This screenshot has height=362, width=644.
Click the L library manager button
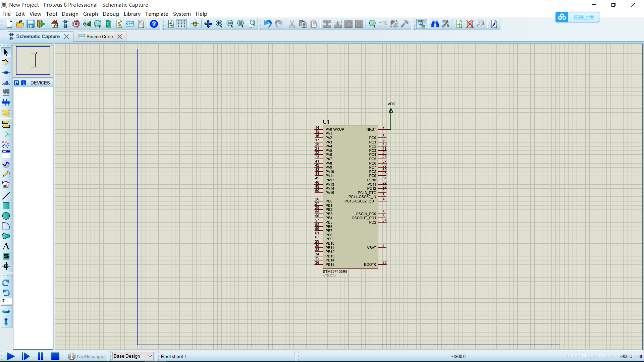click(x=23, y=83)
